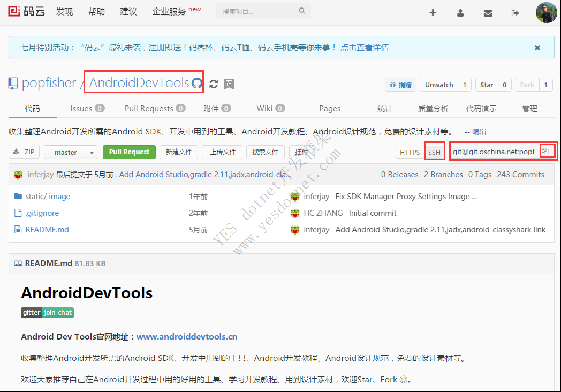Image resolution: width=561 pixels, height=392 pixels.
Task: Select the HTTPS clone option
Action: click(x=410, y=152)
